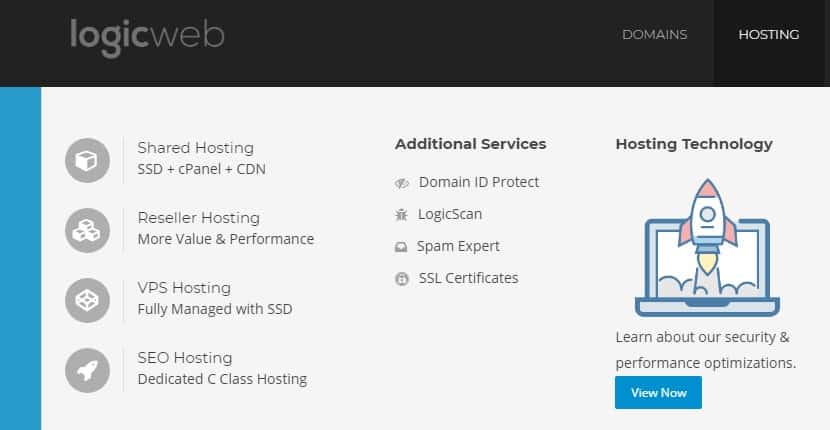This screenshot has height=430, width=830.
Task: Click the inbox icon beside Spam Expert
Action: 401,247
